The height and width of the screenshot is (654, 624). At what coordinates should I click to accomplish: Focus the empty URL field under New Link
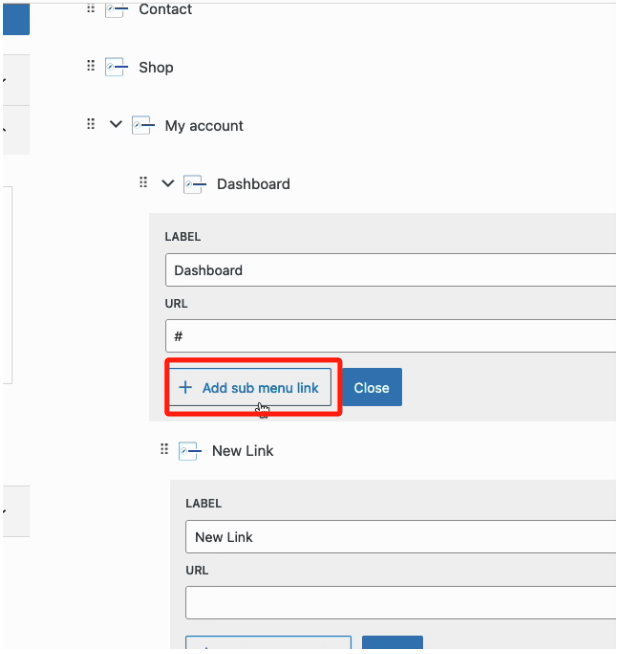[400, 603]
